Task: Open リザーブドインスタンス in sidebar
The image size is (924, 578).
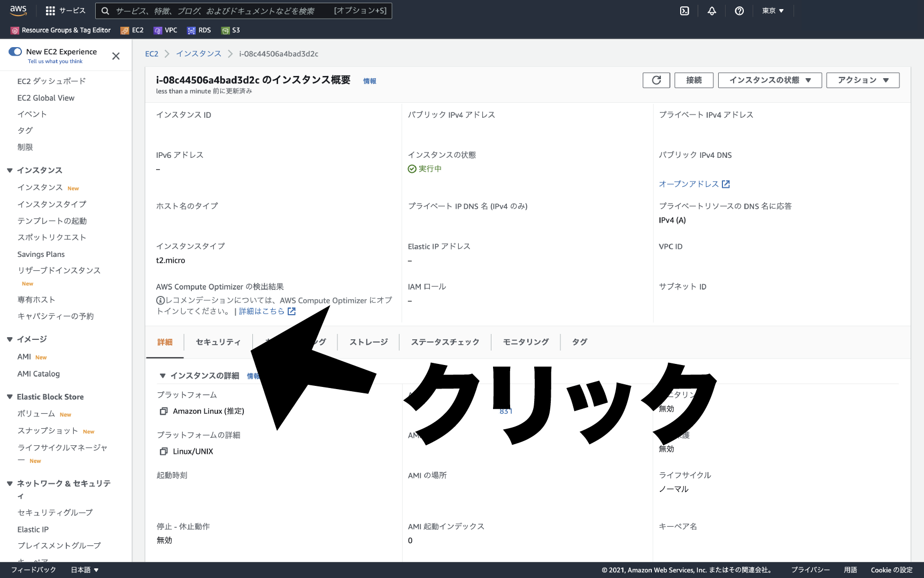Action: point(59,271)
